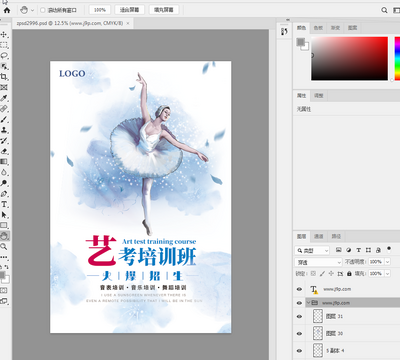
Task: Switch to the Adjustments tab
Action: pyautogui.click(x=319, y=96)
